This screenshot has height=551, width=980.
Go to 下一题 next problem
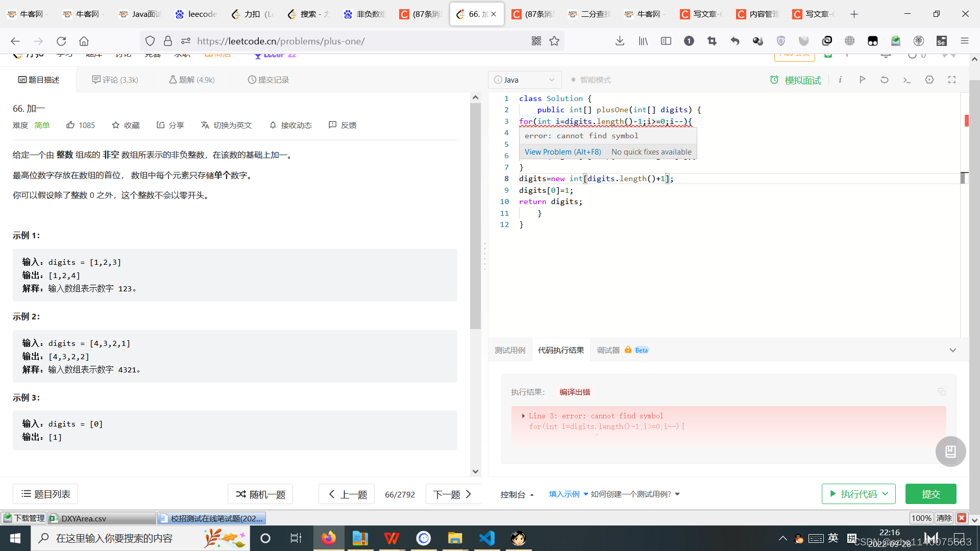(x=453, y=494)
